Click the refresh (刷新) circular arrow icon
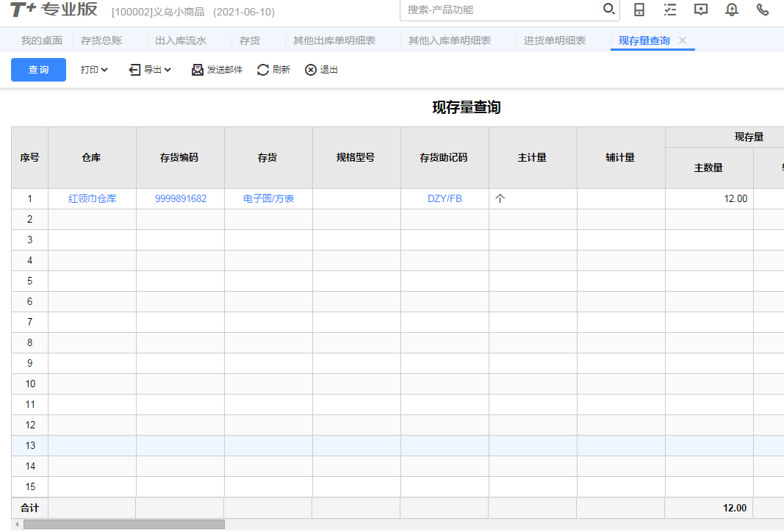Image resolution: width=784 pixels, height=532 pixels. coord(263,70)
